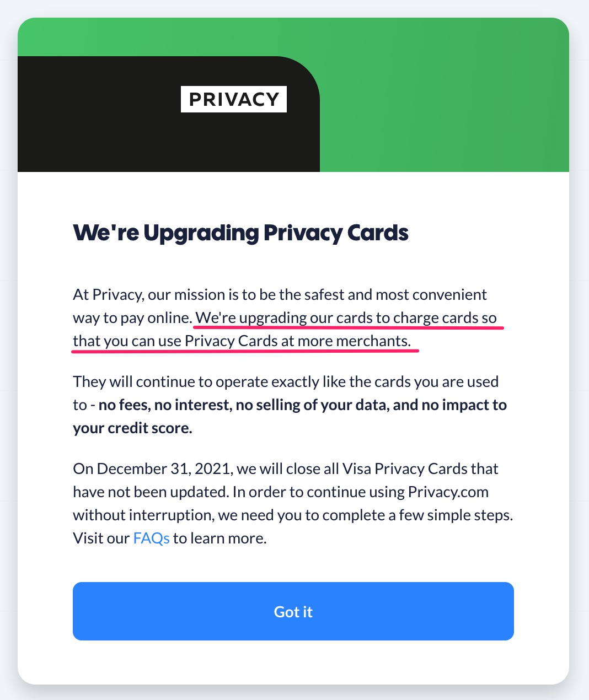Click the phrase Visit our FAQs

121,538
